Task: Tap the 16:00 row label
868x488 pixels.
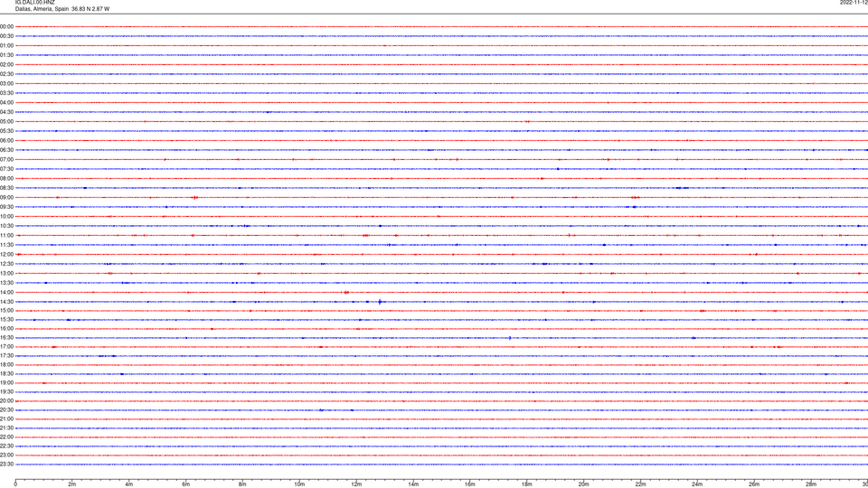Action: click(6, 329)
